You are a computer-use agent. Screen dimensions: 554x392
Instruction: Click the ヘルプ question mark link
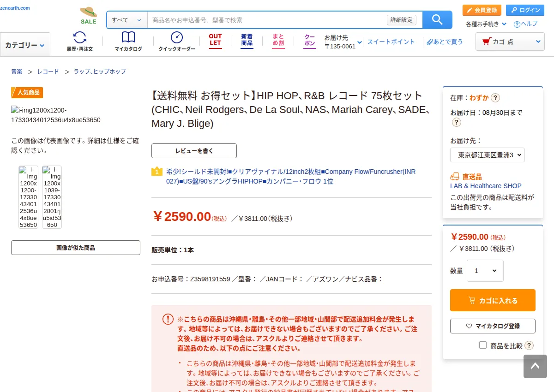click(x=525, y=24)
